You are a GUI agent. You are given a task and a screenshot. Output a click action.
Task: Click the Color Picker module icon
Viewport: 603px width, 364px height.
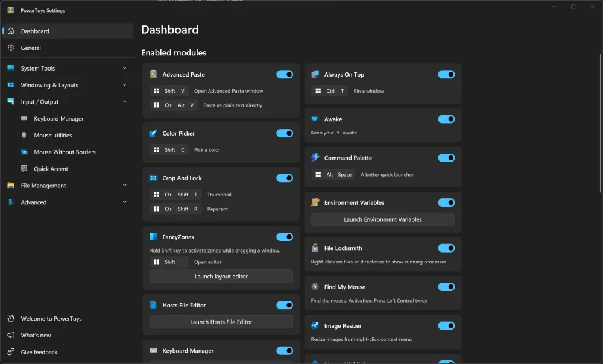click(x=153, y=133)
